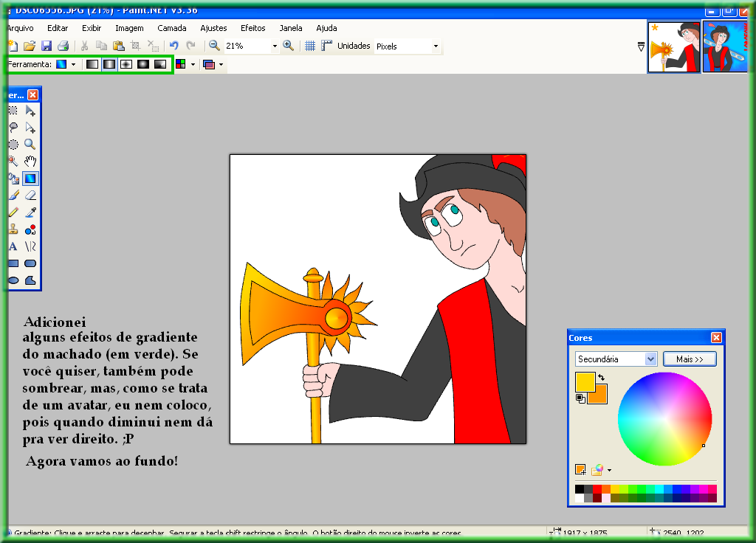
Task: Click the Undo arrow in toolbar
Action: pos(174,46)
